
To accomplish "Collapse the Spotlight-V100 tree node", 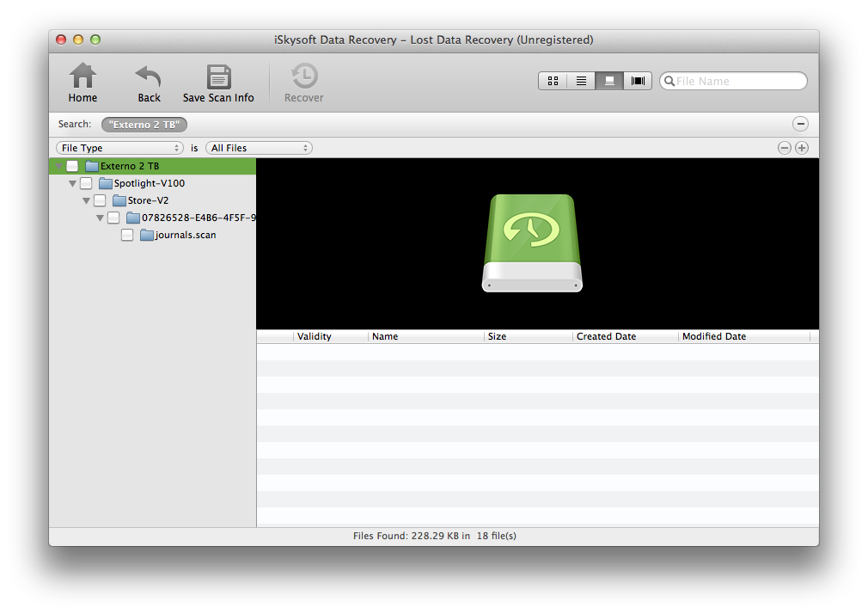I will tap(72, 183).
